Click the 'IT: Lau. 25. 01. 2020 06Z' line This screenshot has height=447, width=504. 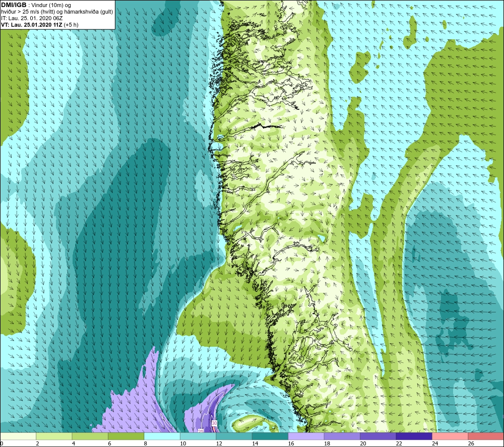(31, 18)
